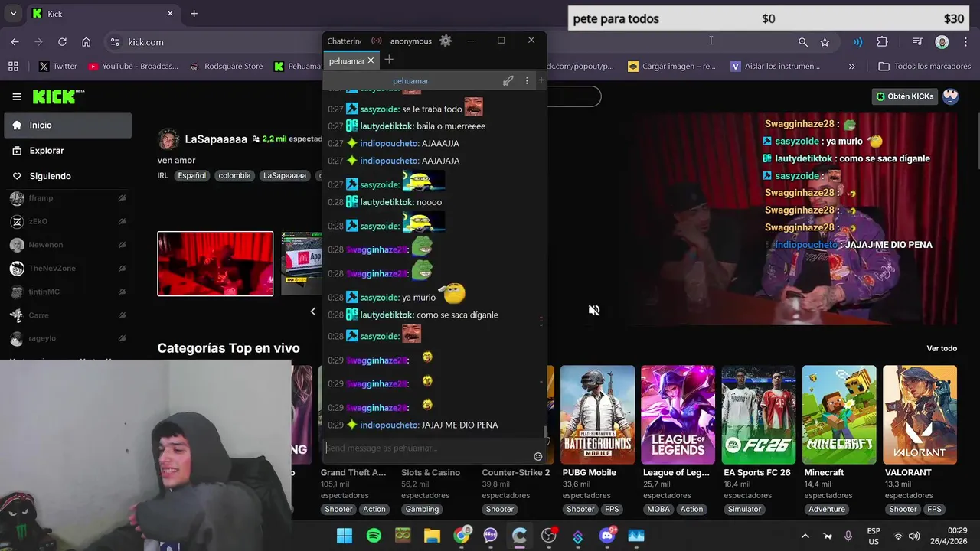This screenshot has height=551, width=980.
Task: Open Rodsquare Store bookmark
Action: (x=225, y=67)
